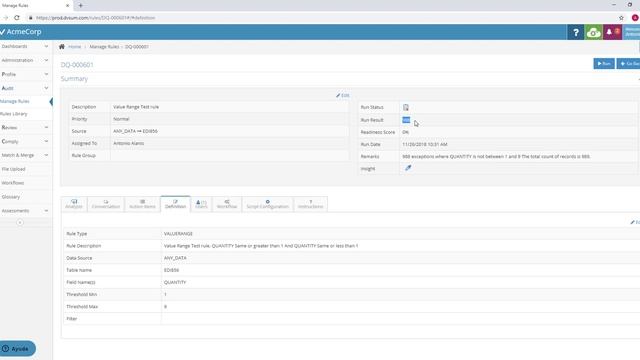
Task: Expand the Dashboards sidebar menu
Action: (x=25, y=47)
